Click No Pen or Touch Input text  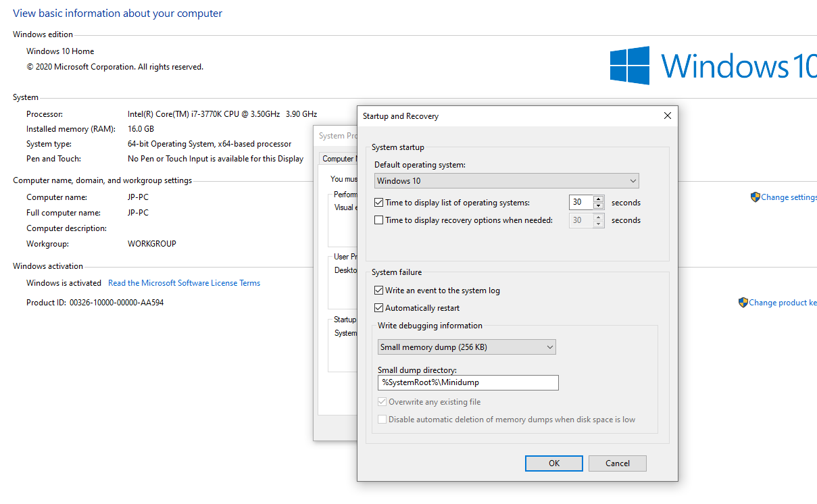[216, 159]
